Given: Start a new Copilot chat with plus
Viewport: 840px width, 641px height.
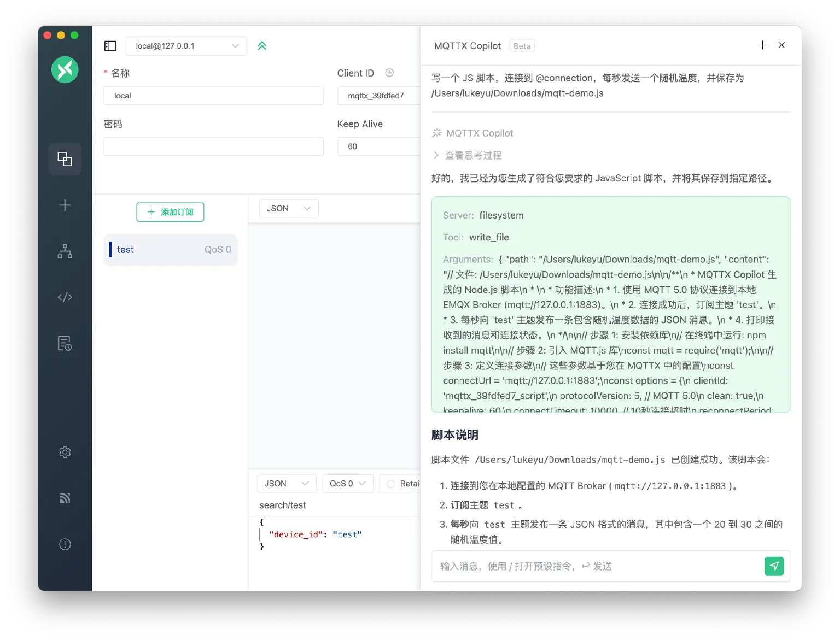Looking at the screenshot, I should tap(762, 45).
